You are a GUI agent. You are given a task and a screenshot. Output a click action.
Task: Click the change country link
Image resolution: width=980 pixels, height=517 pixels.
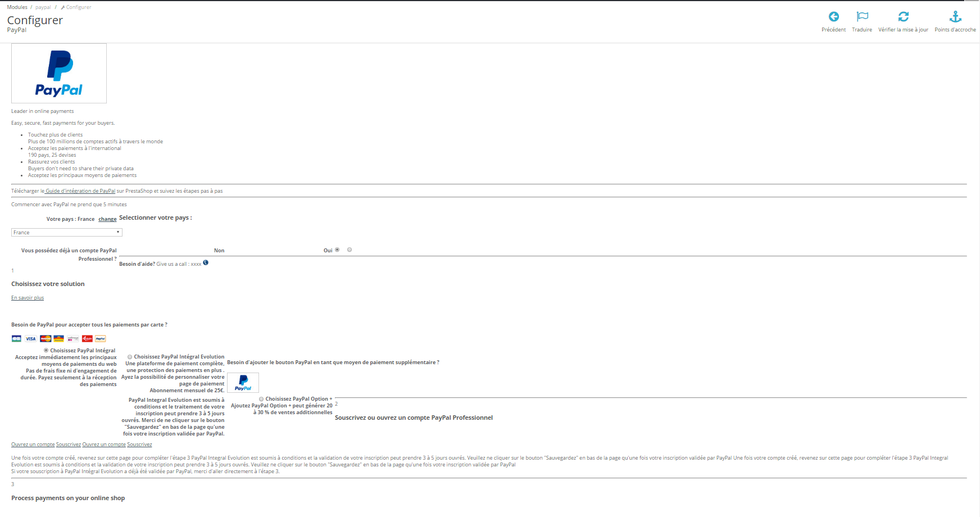coord(107,219)
